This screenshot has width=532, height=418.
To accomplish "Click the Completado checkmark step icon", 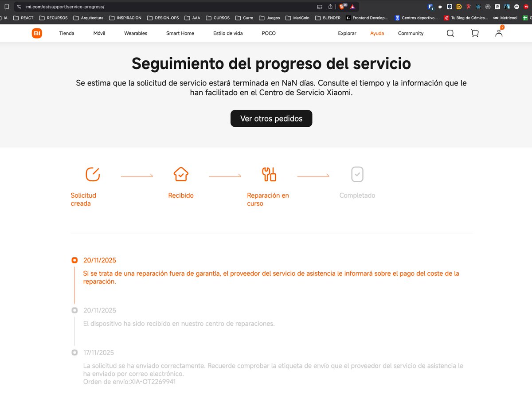I will pos(357,174).
